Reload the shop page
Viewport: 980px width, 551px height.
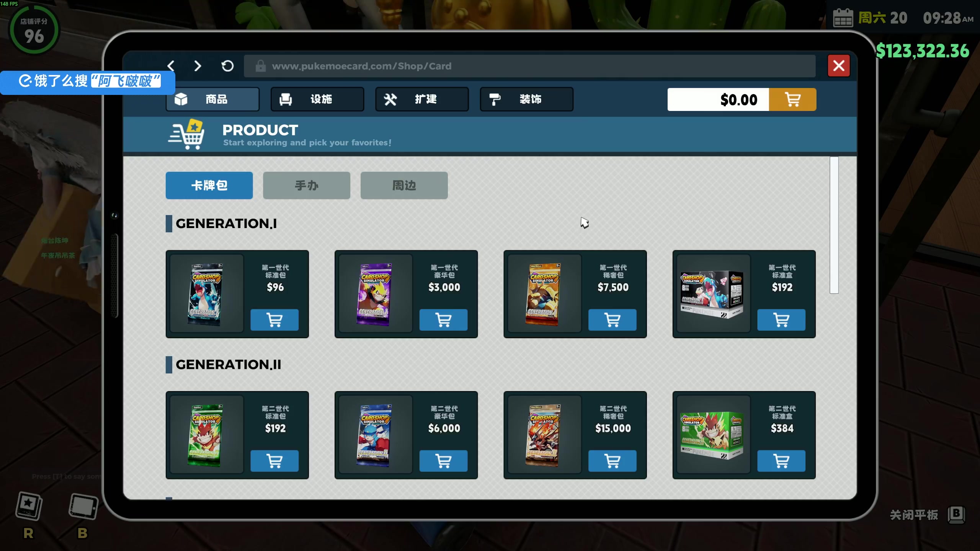(x=227, y=66)
